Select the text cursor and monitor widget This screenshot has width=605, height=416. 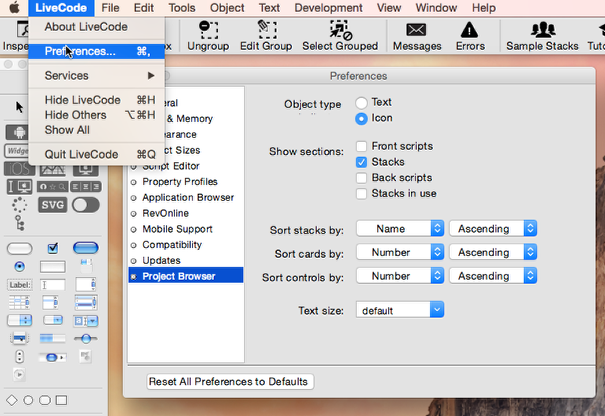[x=19, y=187]
